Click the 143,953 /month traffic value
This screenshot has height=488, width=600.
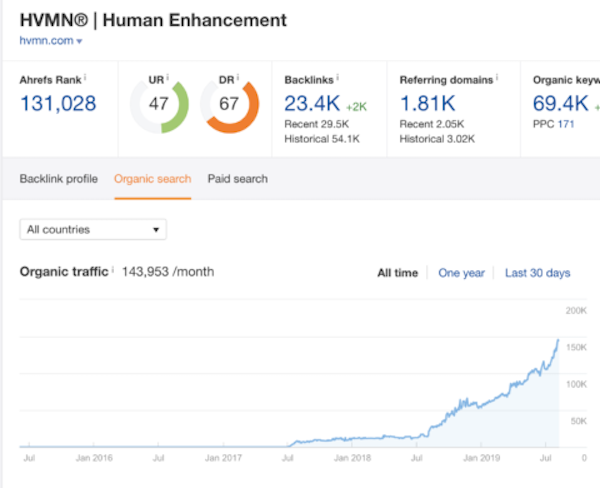(168, 272)
